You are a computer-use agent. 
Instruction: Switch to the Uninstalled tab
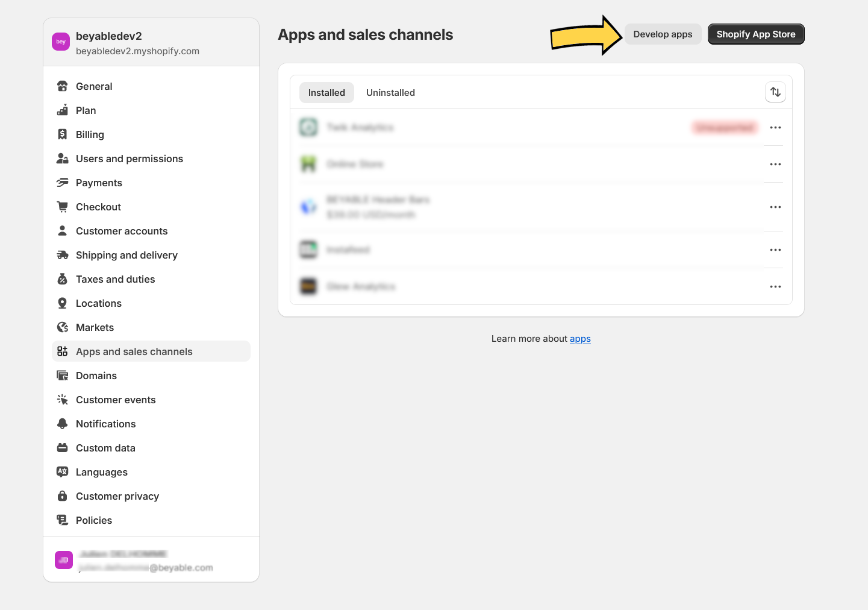click(390, 93)
